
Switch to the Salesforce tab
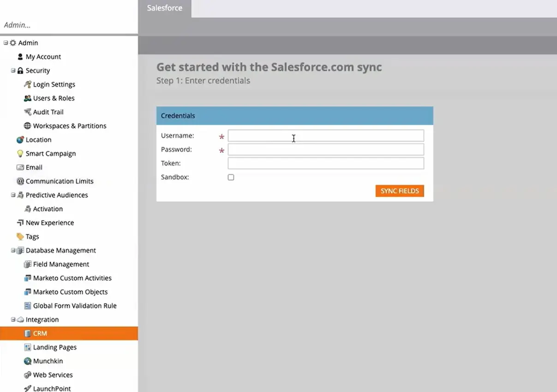coord(164,8)
